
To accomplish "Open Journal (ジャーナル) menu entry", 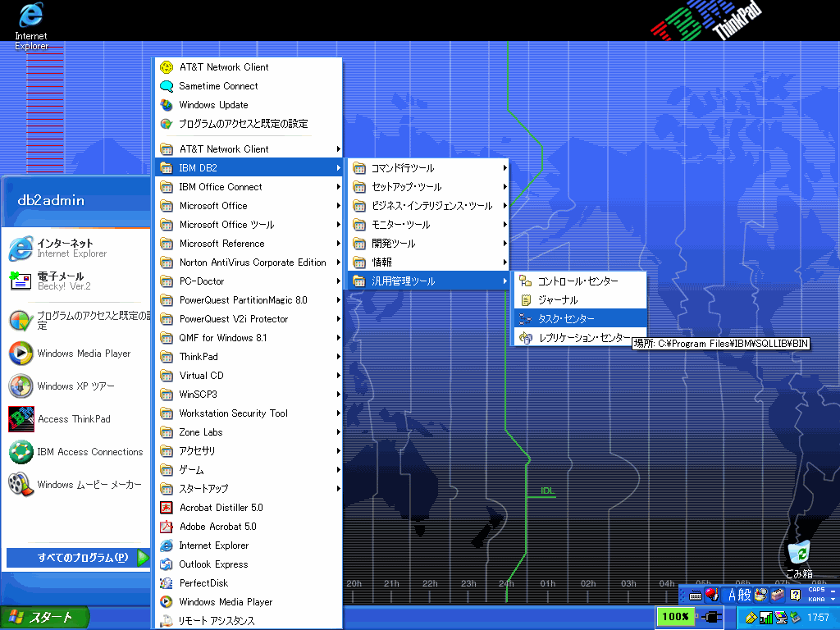I will (x=580, y=300).
